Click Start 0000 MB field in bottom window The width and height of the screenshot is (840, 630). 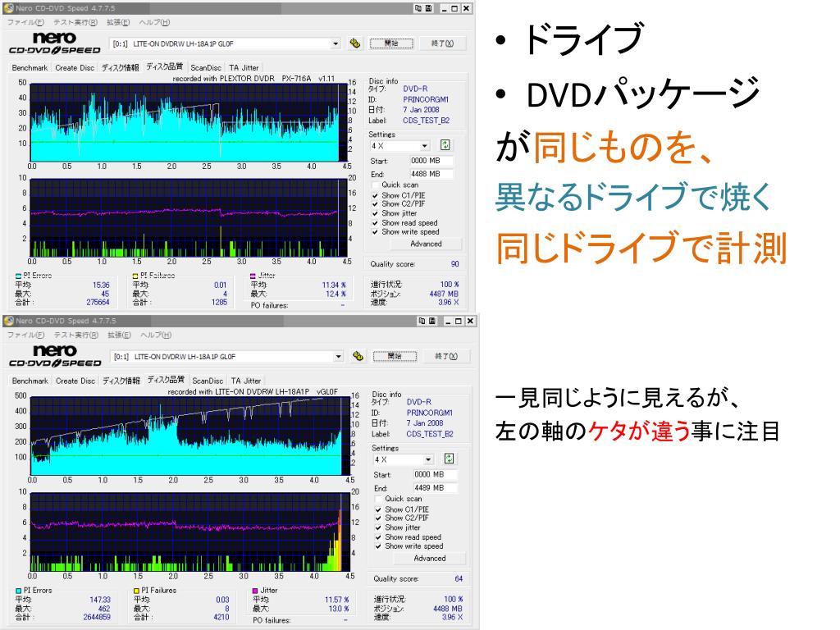tap(435, 475)
